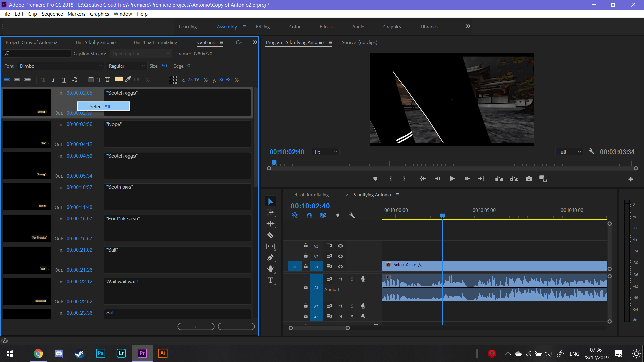
Task: Play the Program monitor sequence
Action: (x=452, y=179)
